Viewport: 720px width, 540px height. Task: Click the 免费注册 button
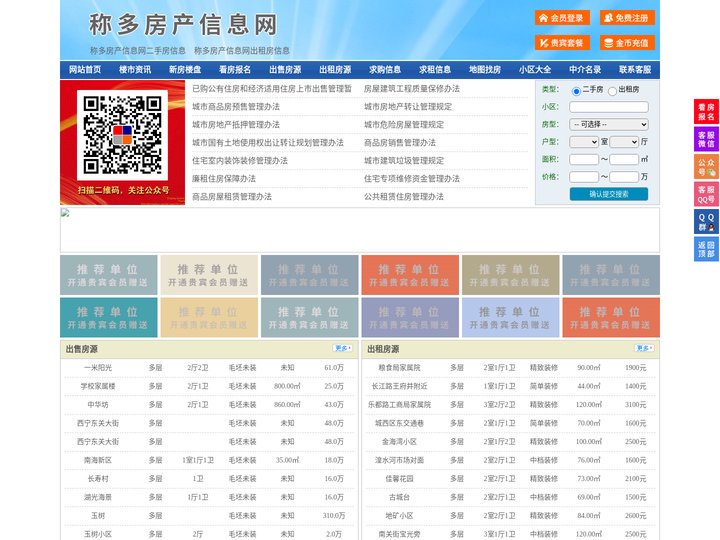click(627, 18)
